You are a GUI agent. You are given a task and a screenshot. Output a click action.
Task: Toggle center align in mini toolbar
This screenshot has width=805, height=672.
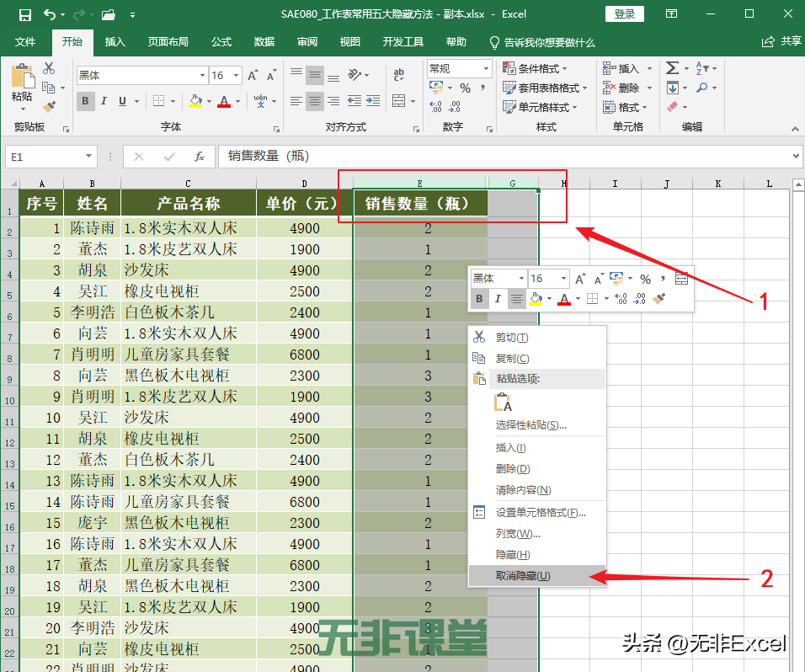516,299
